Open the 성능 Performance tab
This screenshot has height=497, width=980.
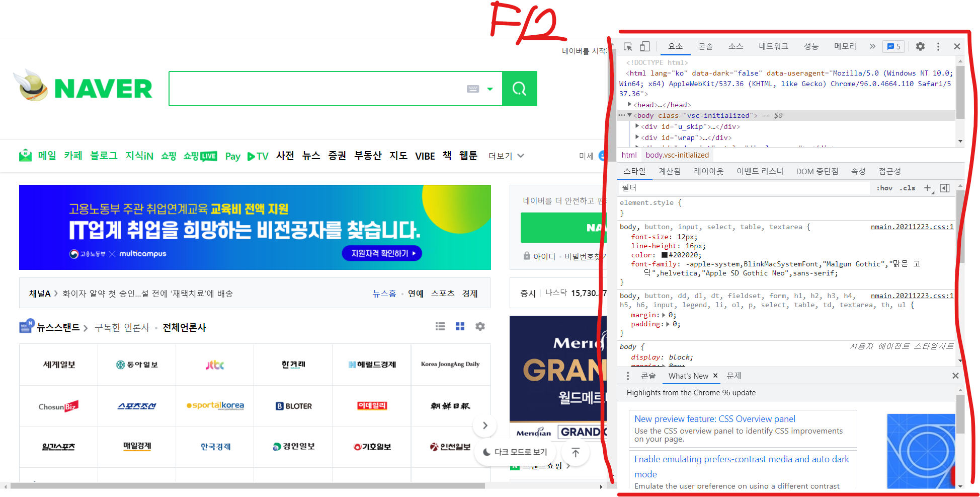811,46
